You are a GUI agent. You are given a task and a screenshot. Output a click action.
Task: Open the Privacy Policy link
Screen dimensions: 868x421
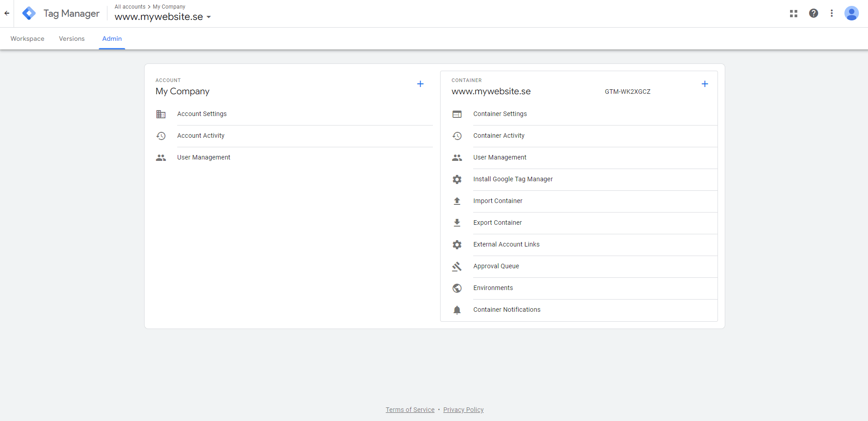(x=463, y=410)
